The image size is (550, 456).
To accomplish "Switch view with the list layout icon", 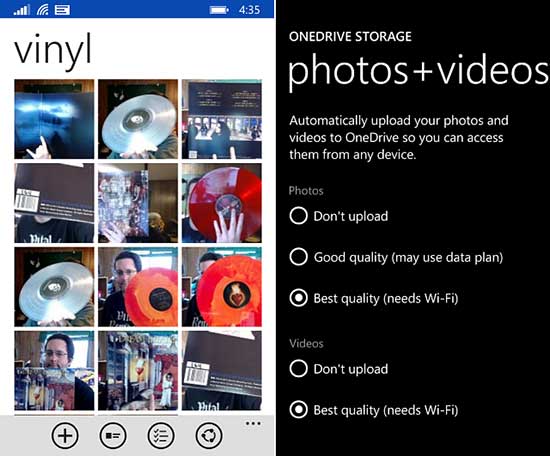I will 113,436.
